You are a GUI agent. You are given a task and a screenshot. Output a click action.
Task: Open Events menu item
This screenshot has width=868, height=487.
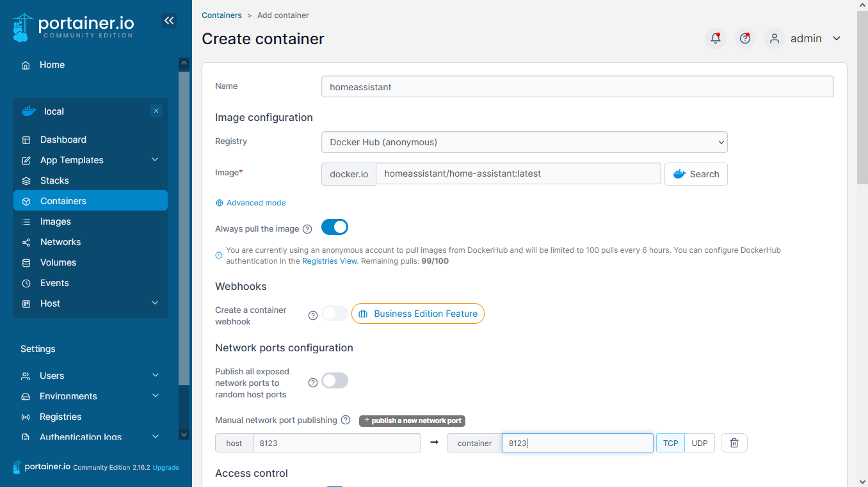tap(90, 283)
